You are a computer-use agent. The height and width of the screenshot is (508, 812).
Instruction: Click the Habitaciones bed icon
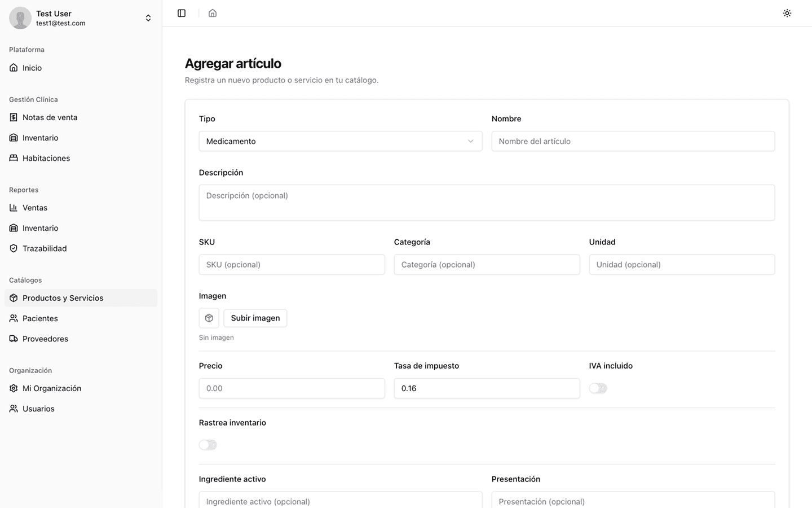coord(14,158)
